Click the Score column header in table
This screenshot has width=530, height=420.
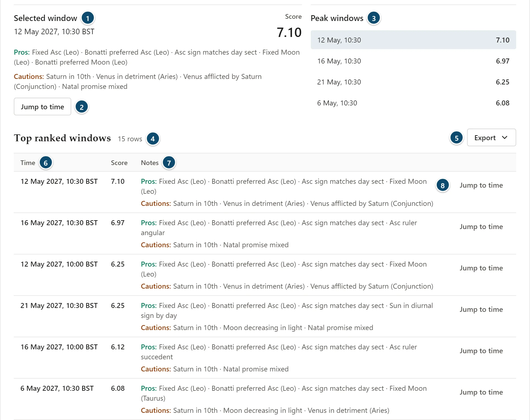(x=119, y=163)
